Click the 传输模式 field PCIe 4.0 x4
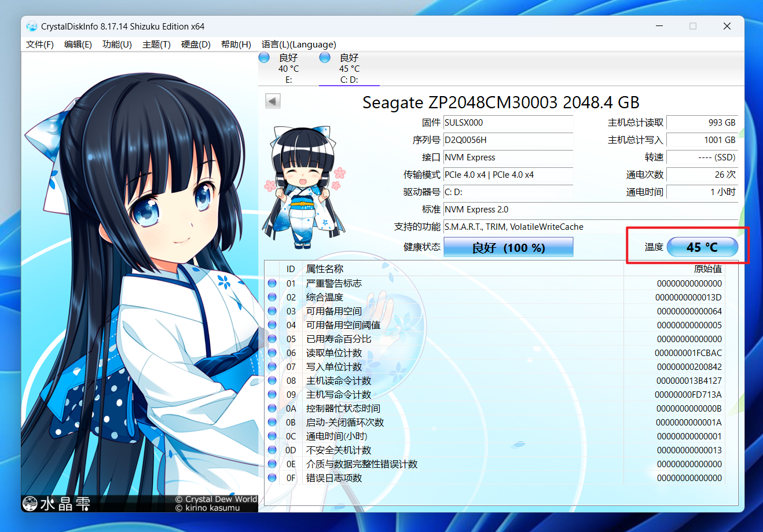The width and height of the screenshot is (763, 532). (x=508, y=175)
